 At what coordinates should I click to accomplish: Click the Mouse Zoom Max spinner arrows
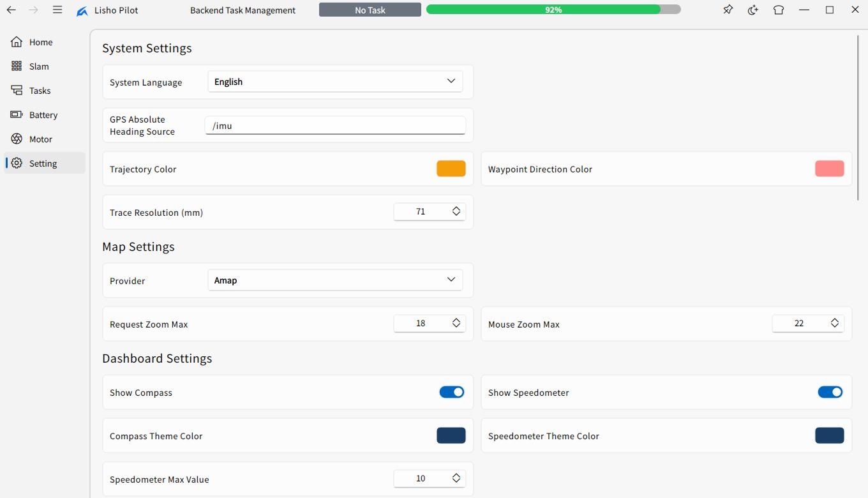point(835,323)
